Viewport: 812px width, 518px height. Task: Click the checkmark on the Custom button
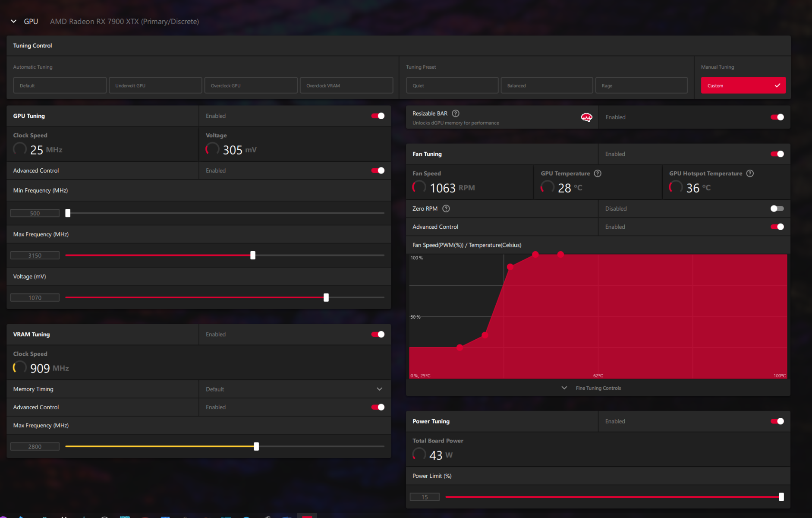[x=777, y=85]
